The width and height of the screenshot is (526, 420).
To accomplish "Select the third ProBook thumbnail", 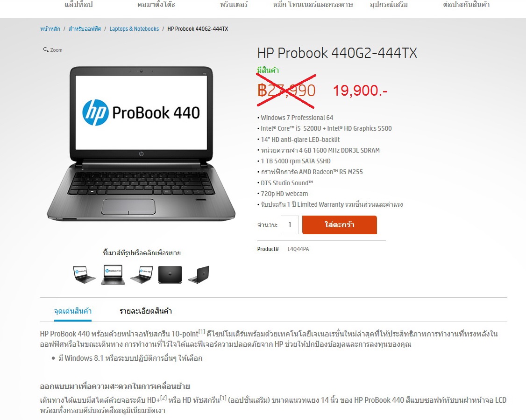I will click(x=142, y=274).
